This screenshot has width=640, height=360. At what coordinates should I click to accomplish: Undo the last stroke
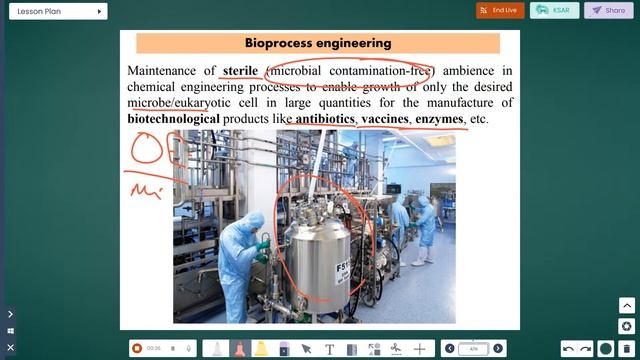tap(568, 349)
